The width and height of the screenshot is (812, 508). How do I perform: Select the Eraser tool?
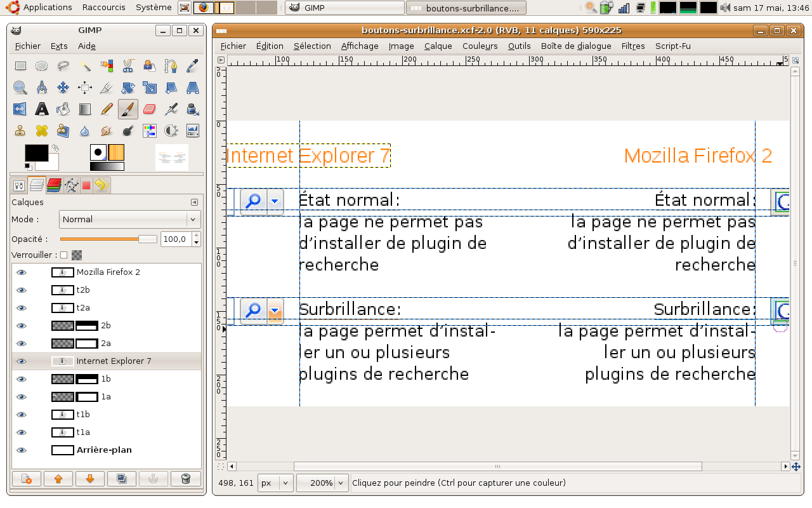point(150,109)
